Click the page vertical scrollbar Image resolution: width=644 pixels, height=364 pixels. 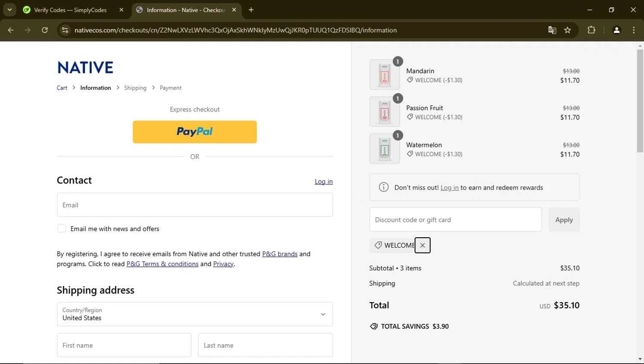pos(640,101)
